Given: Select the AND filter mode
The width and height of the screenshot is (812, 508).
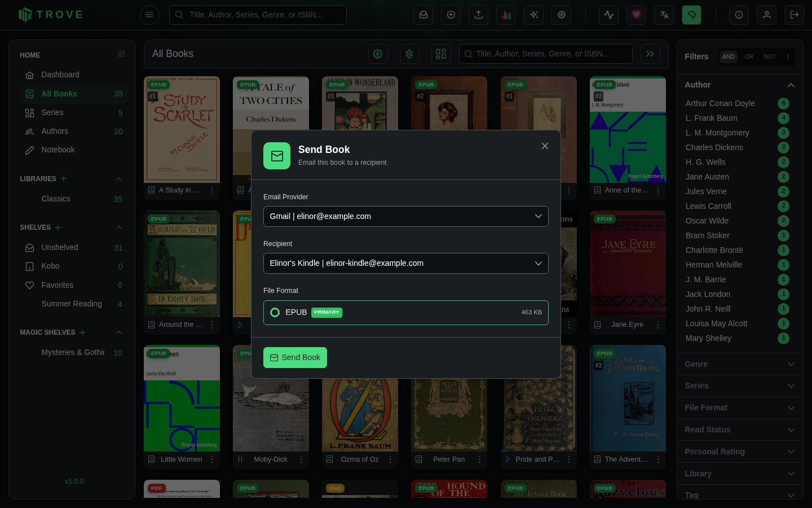Looking at the screenshot, I should (729, 56).
